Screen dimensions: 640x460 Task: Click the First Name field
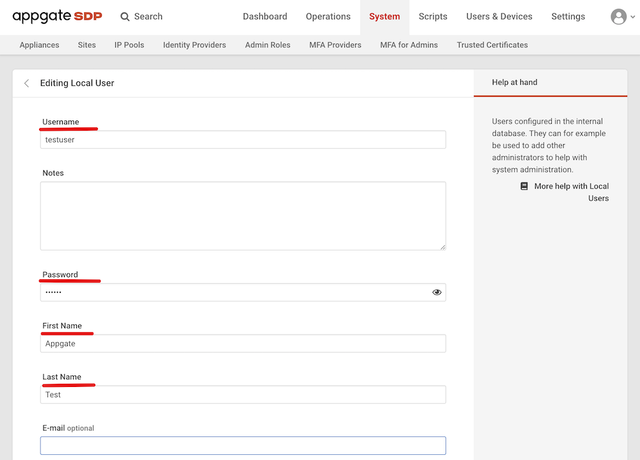243,344
